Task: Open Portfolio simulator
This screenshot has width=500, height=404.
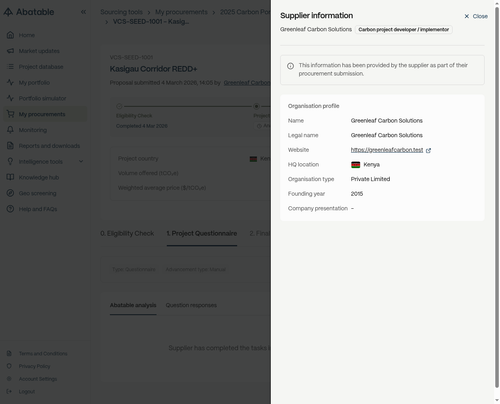Action: (x=42, y=98)
